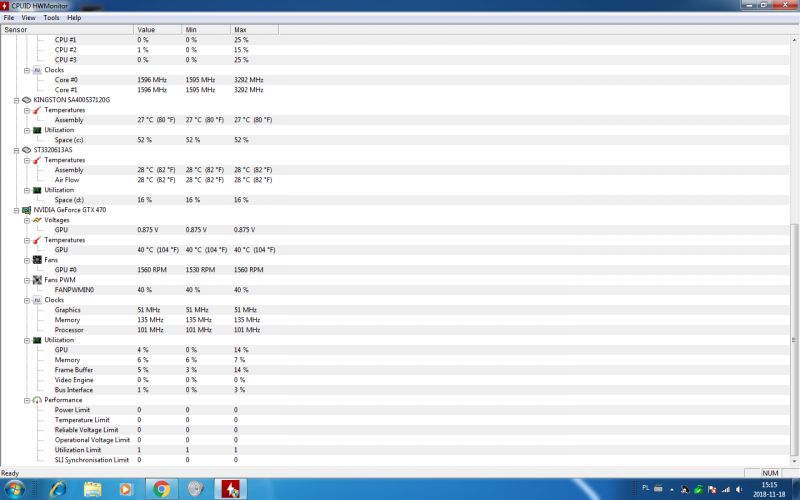The width and height of the screenshot is (800, 500).
Task: Click the Fans PWM icon
Action: tap(37, 280)
